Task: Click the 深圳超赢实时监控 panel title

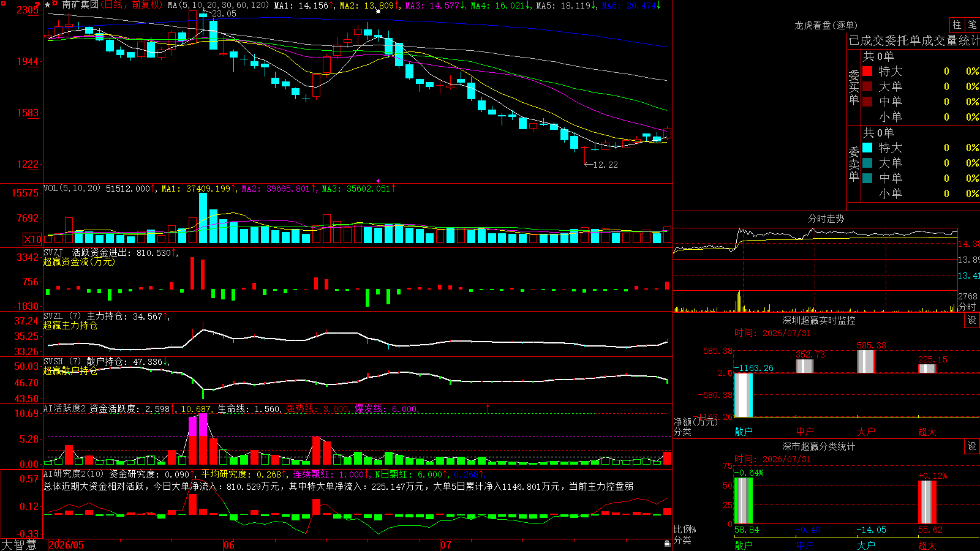Action: 818,320
